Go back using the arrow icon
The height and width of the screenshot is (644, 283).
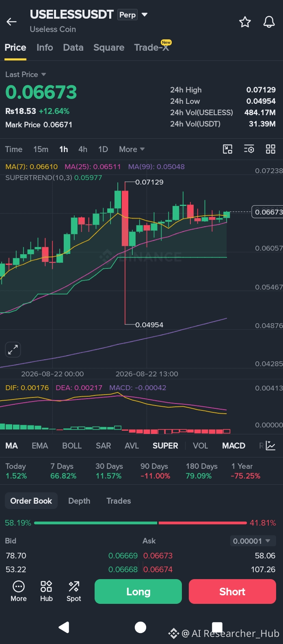coord(11,22)
